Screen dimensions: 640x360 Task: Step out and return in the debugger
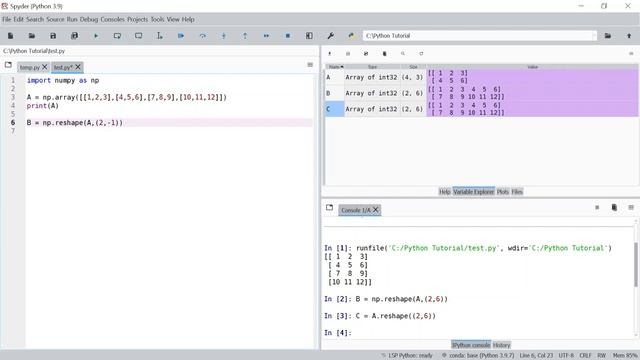[x=245, y=36]
